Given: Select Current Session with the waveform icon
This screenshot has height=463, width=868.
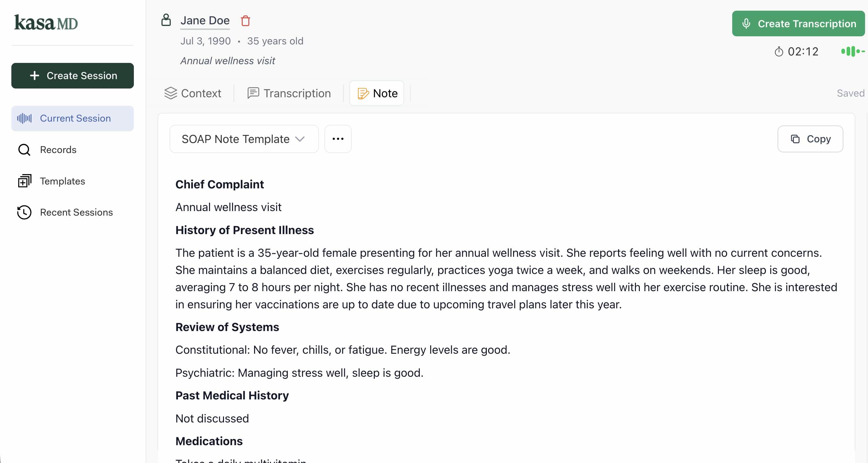Looking at the screenshot, I should pyautogui.click(x=24, y=118).
